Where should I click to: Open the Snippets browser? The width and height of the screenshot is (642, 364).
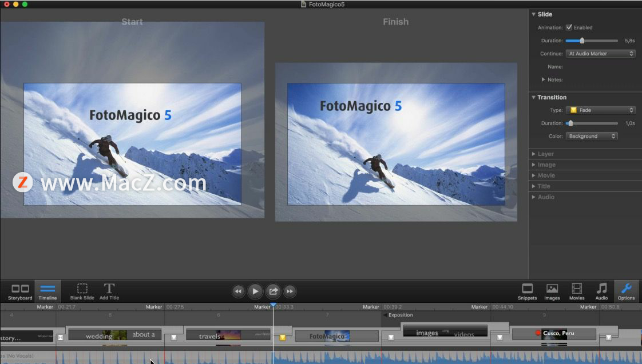[x=528, y=292]
